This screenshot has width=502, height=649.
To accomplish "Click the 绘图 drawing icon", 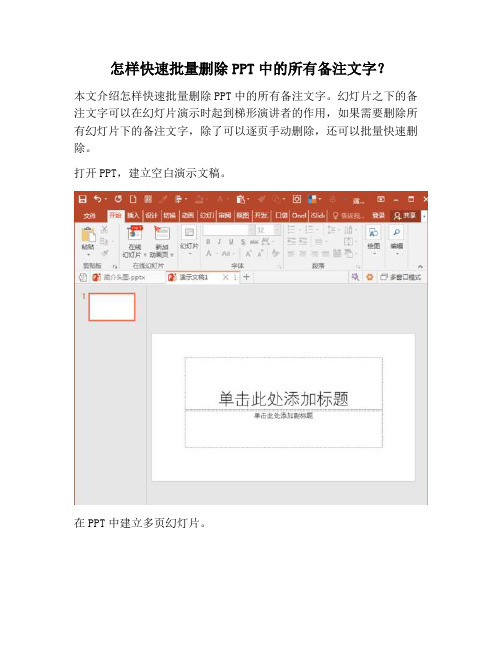I will pyautogui.click(x=373, y=233).
